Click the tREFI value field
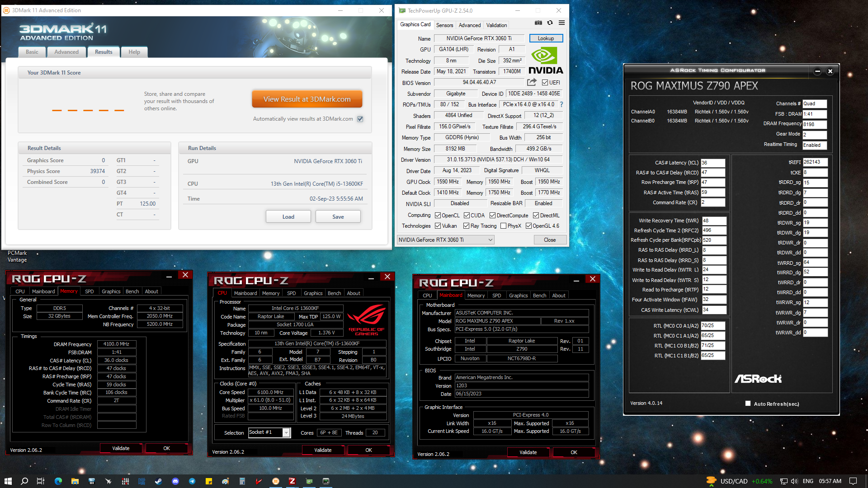This screenshot has width=868, height=488. point(815,162)
